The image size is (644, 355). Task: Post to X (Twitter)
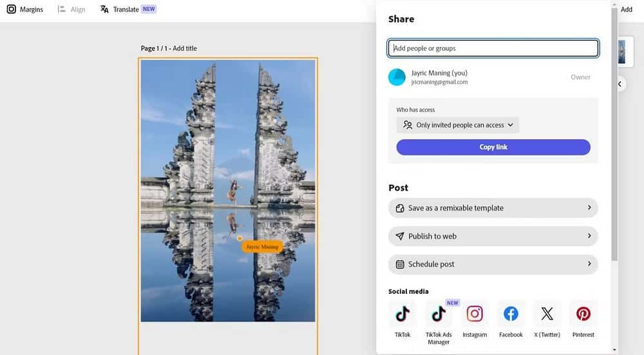pos(547,314)
